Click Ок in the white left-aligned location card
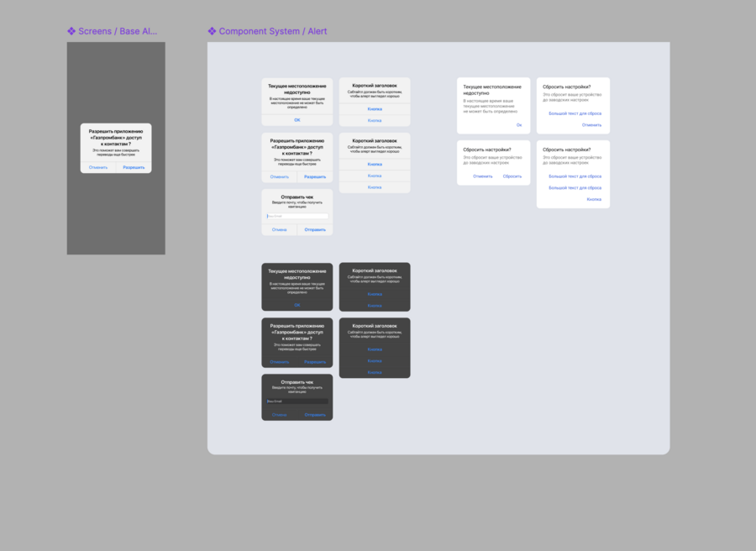The width and height of the screenshot is (756, 551). [519, 125]
